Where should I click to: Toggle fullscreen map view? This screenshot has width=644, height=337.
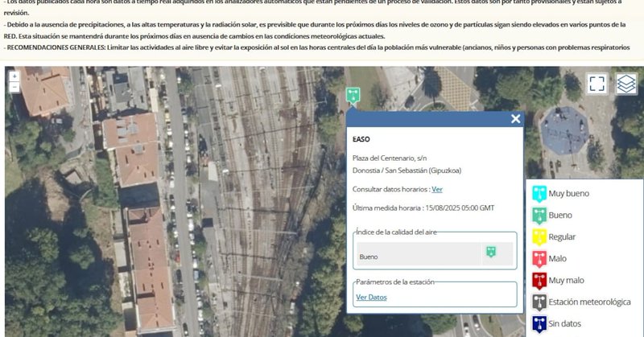click(x=597, y=84)
